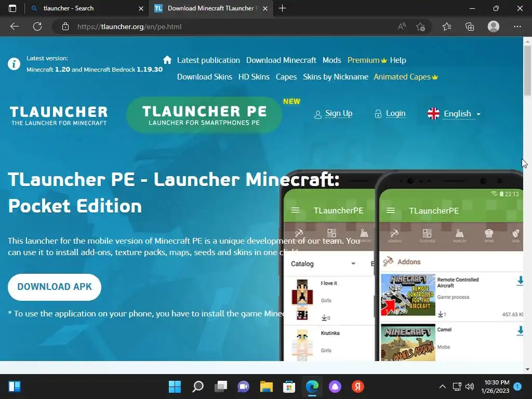Click the info icon beside Latest version
The width and height of the screenshot is (532, 399).
coord(14,64)
